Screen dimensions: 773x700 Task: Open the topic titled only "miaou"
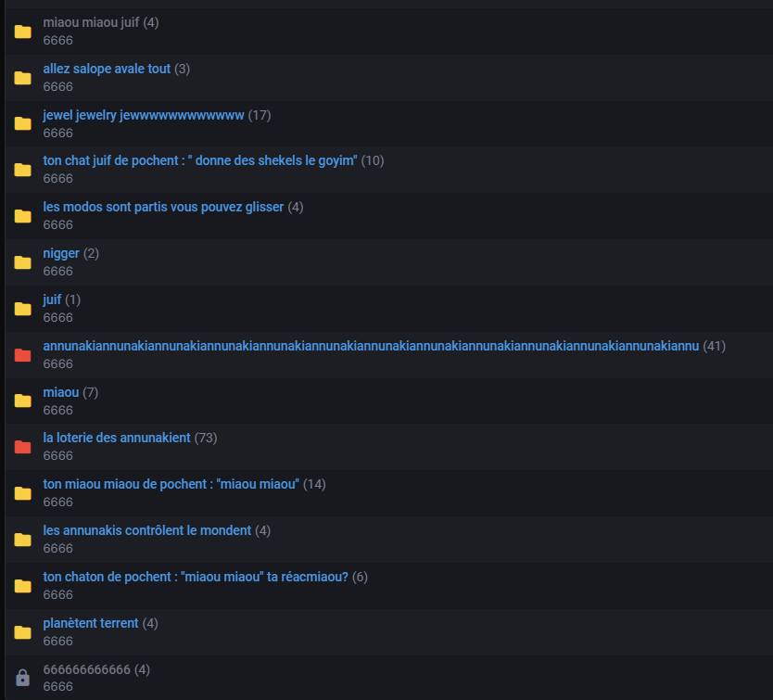61,392
